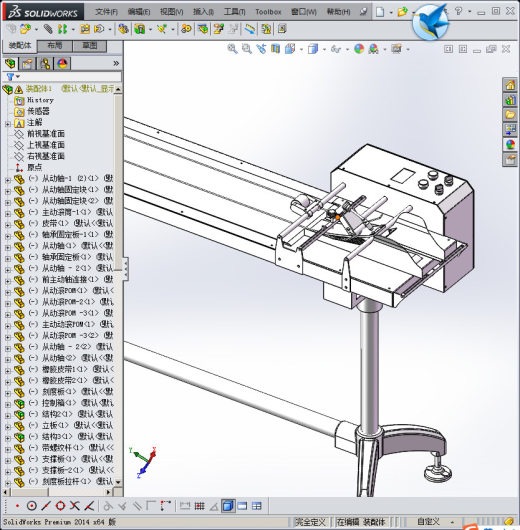Click the Zoom to Fit magnifier icon
The height and width of the screenshot is (530, 520).
[x=232, y=49]
